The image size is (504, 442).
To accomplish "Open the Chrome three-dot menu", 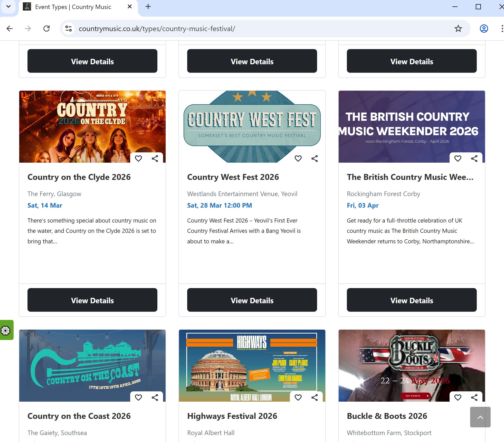I will tap(502, 29).
